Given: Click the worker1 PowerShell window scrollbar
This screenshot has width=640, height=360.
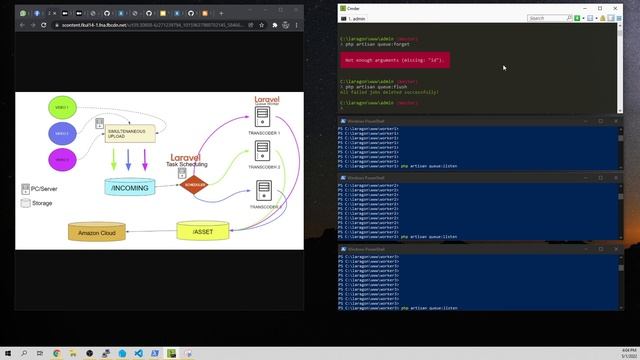Looking at the screenshot, I should (x=621, y=147).
